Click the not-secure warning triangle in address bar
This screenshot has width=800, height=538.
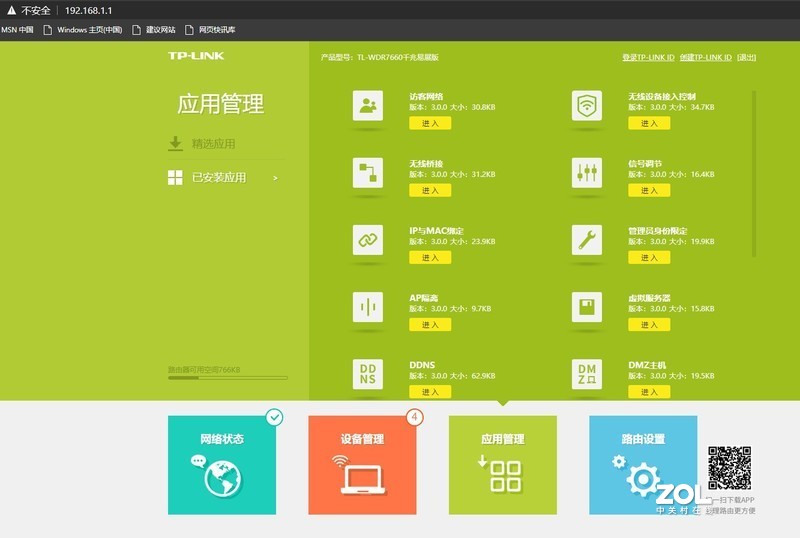[x=11, y=10]
